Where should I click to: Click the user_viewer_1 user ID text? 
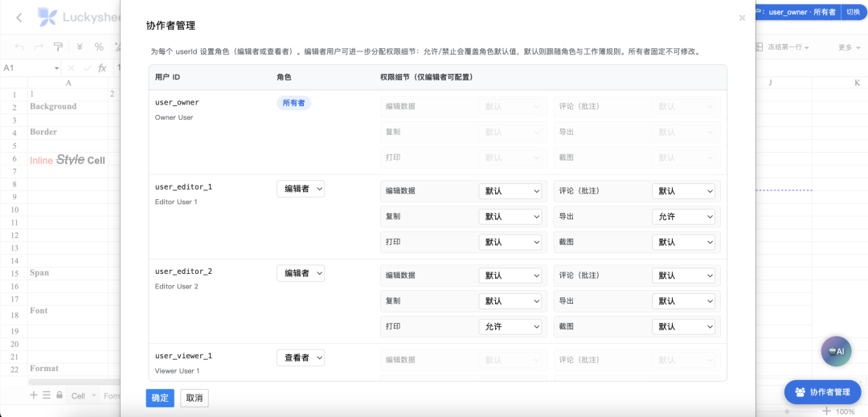[x=184, y=356]
